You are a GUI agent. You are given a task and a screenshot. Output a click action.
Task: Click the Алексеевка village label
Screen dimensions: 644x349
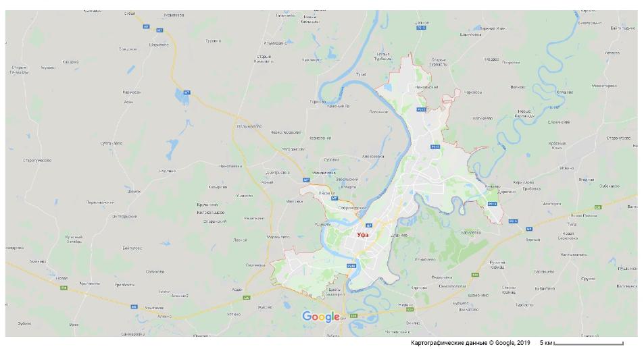click(x=373, y=156)
